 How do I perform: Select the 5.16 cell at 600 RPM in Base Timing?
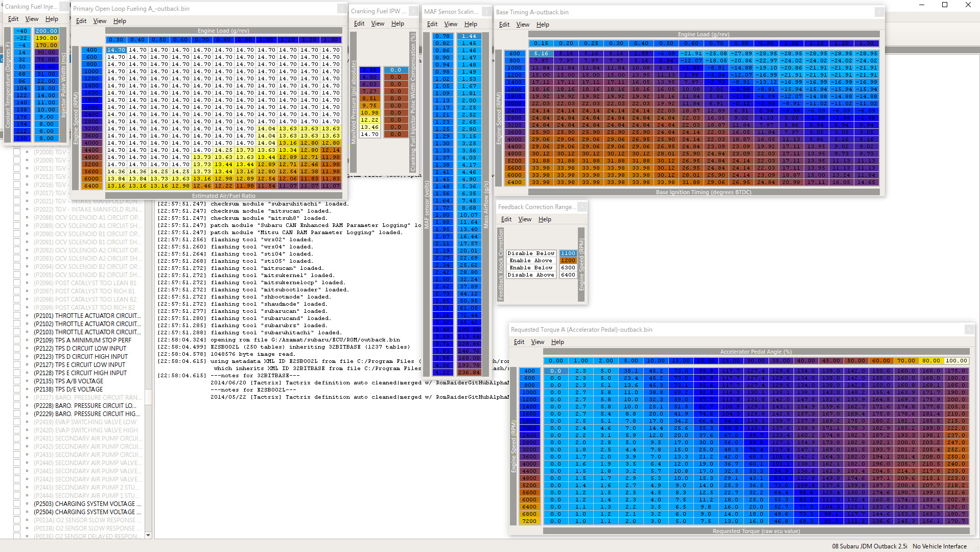point(541,54)
